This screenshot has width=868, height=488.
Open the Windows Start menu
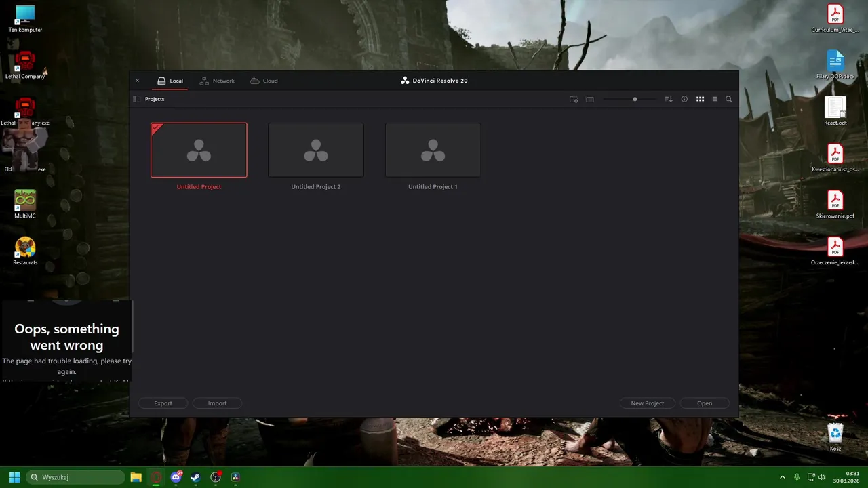[x=14, y=477]
